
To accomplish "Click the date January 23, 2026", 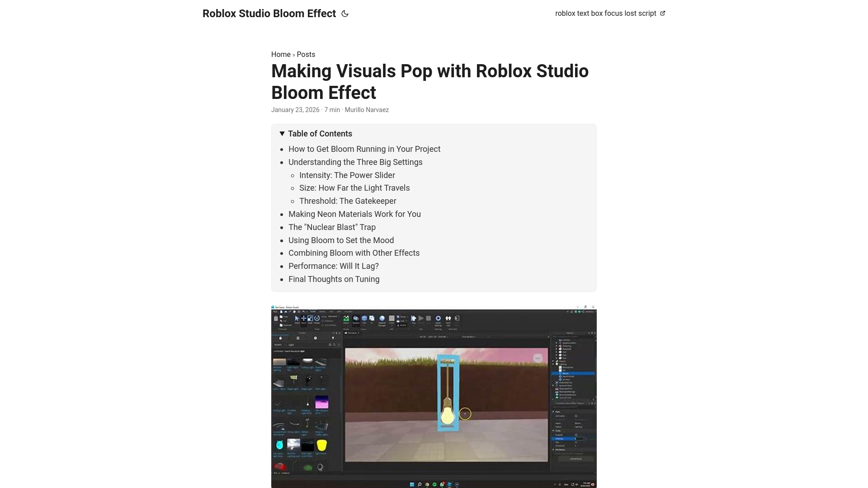I will [x=295, y=110].
